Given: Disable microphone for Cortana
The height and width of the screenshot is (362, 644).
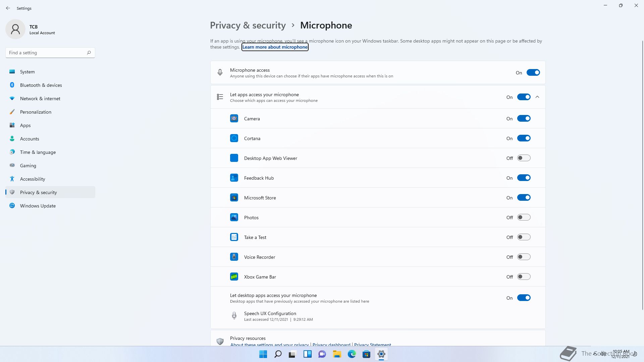Looking at the screenshot, I should point(524,138).
